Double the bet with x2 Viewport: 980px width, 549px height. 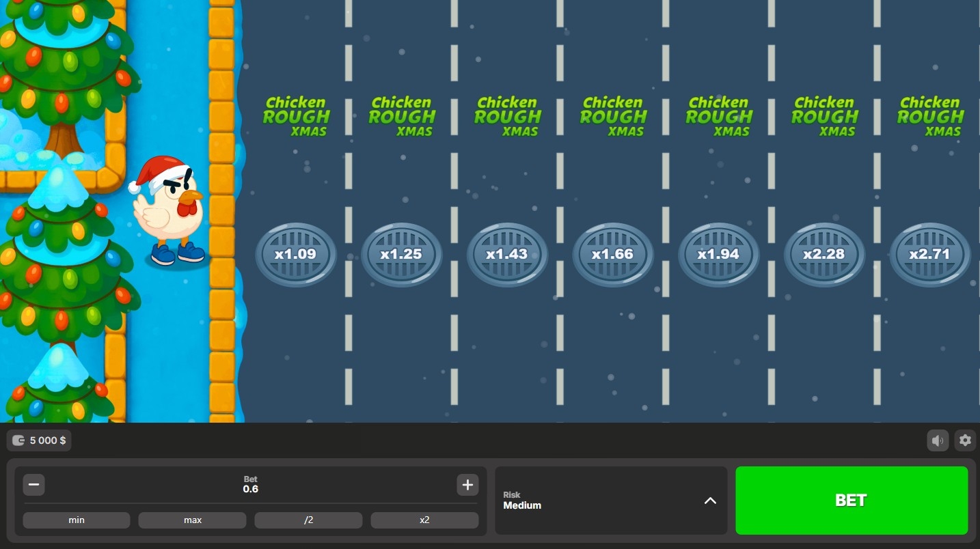coord(424,520)
